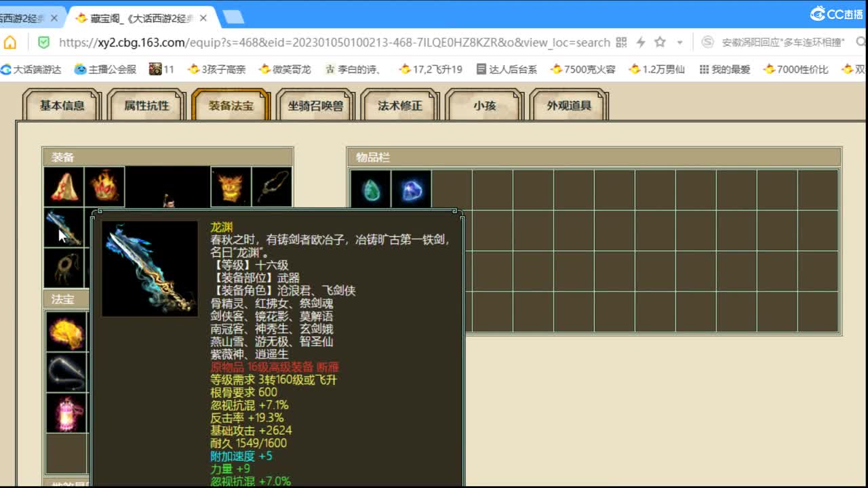Click the browser home icon
The height and width of the screenshot is (488, 868).
coord(10,42)
